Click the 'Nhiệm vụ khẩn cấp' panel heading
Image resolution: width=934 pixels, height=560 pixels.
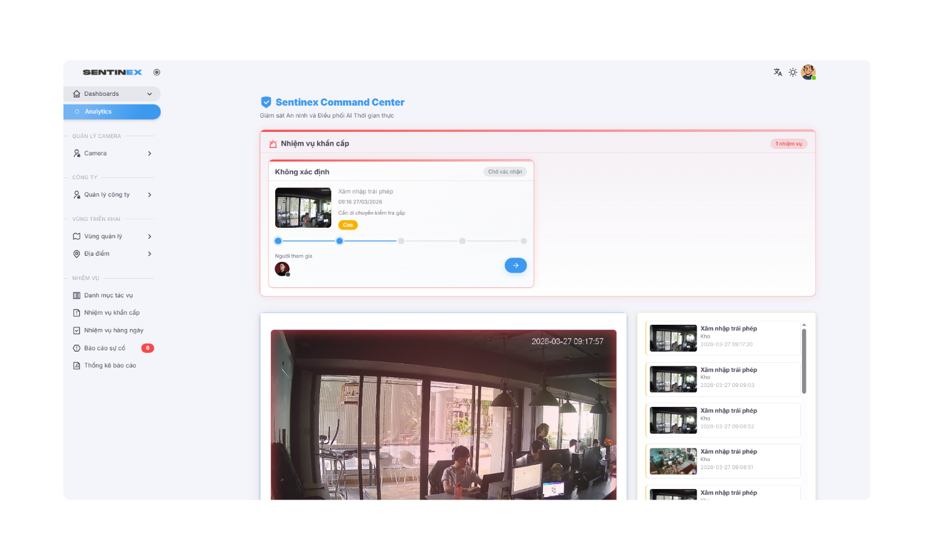click(315, 144)
